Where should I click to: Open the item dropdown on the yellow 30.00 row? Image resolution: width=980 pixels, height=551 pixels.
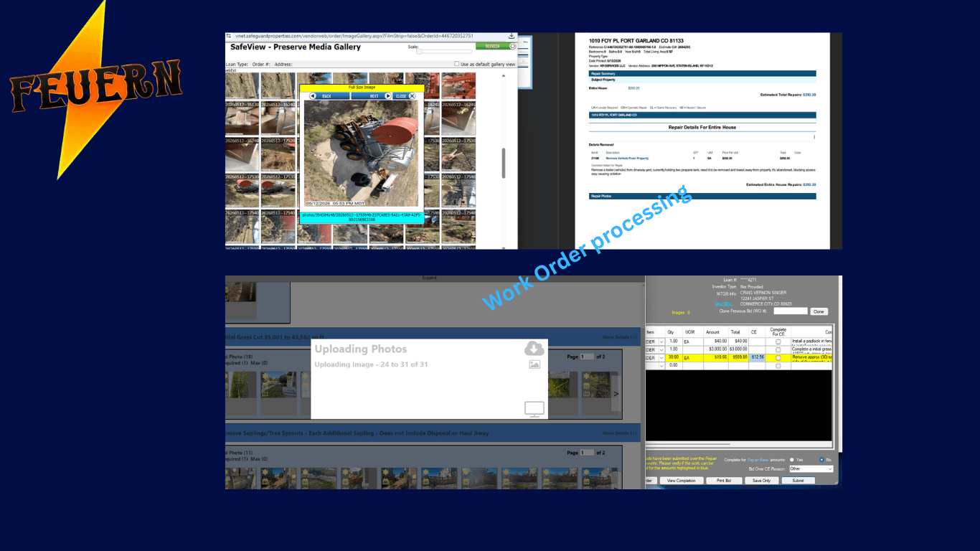pyautogui.click(x=661, y=357)
